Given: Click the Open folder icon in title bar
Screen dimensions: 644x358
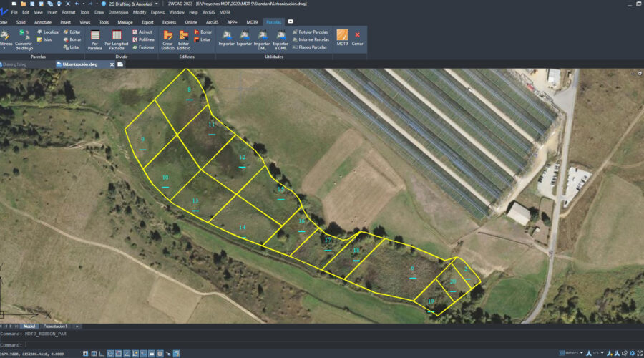Looking at the screenshot, I should click(x=23, y=4).
